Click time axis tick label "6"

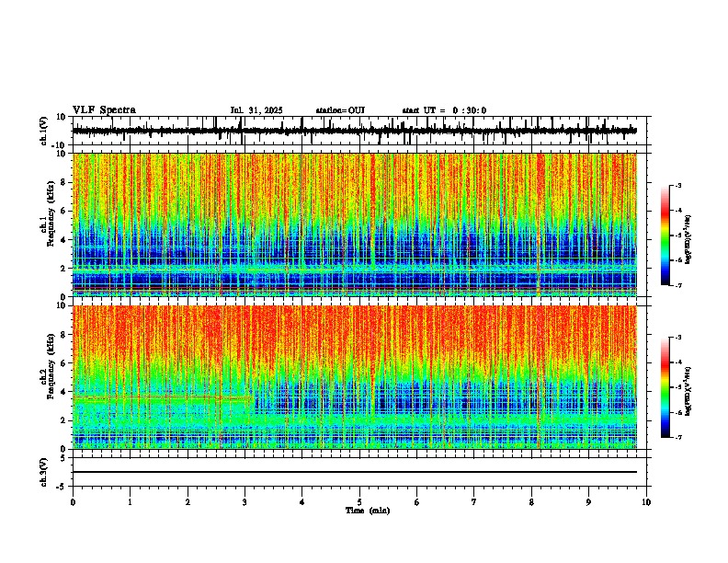pyautogui.click(x=417, y=502)
